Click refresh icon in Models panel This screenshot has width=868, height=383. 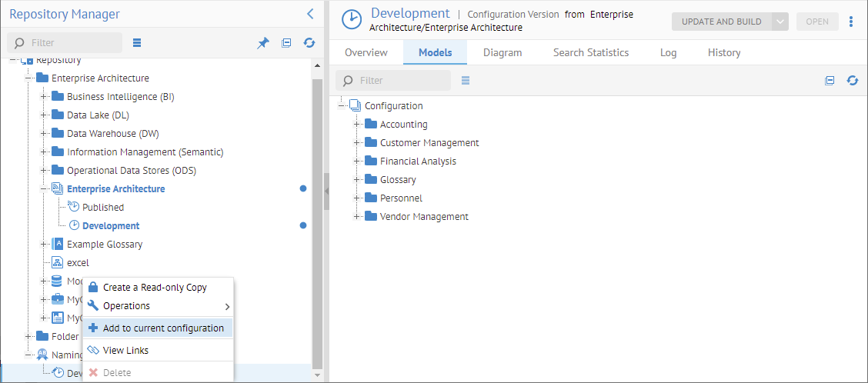pyautogui.click(x=853, y=80)
